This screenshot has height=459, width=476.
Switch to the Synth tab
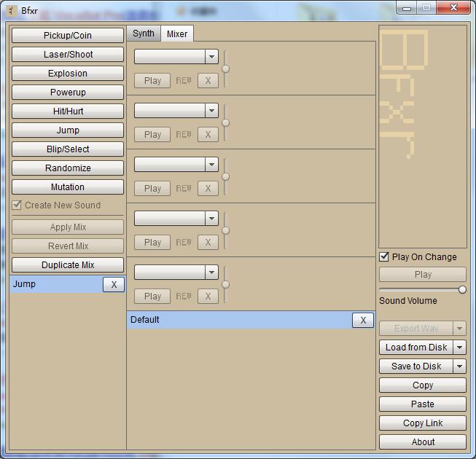[144, 34]
